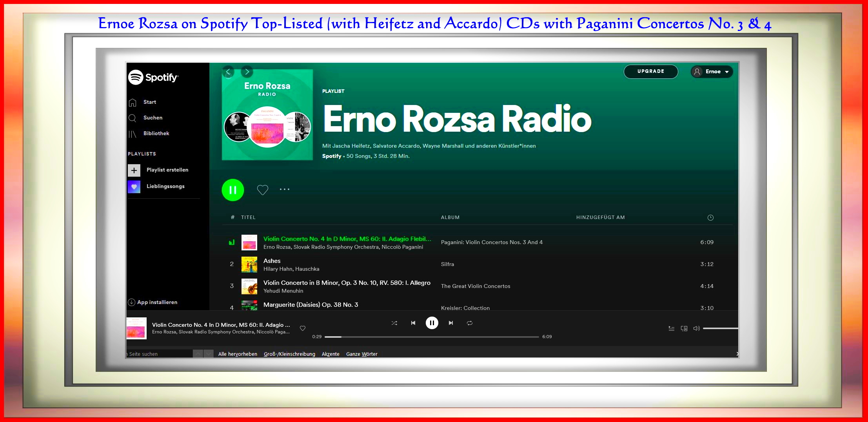
Task: Click find next arrow in find bar
Action: click(x=209, y=354)
